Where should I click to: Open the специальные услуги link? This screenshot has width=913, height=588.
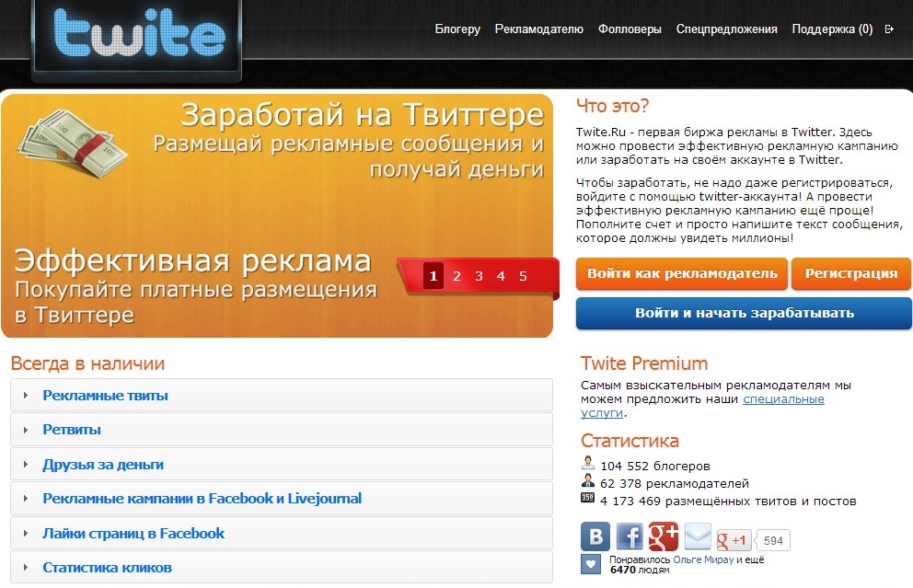pos(783,398)
